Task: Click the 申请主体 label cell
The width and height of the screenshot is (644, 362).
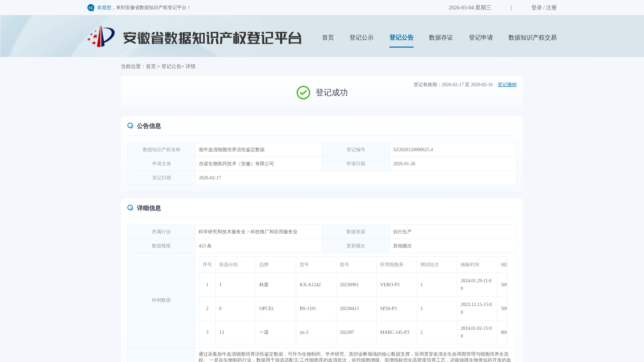Action: (161, 164)
